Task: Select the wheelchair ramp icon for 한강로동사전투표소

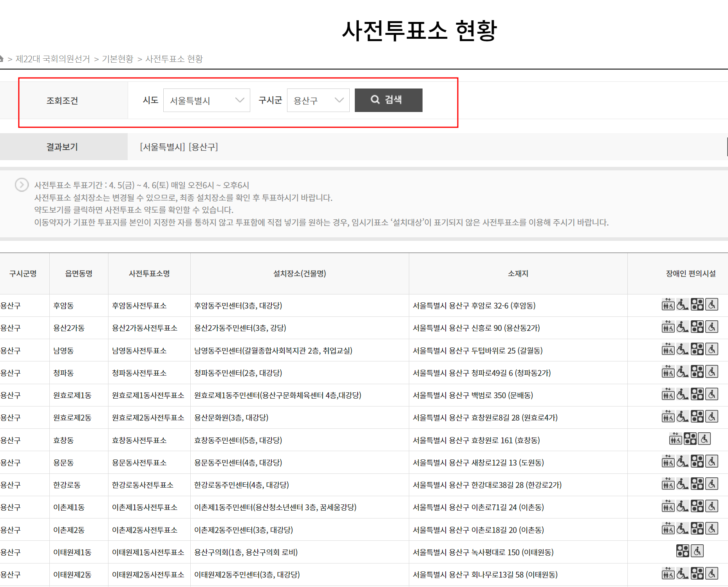Action: (683, 485)
